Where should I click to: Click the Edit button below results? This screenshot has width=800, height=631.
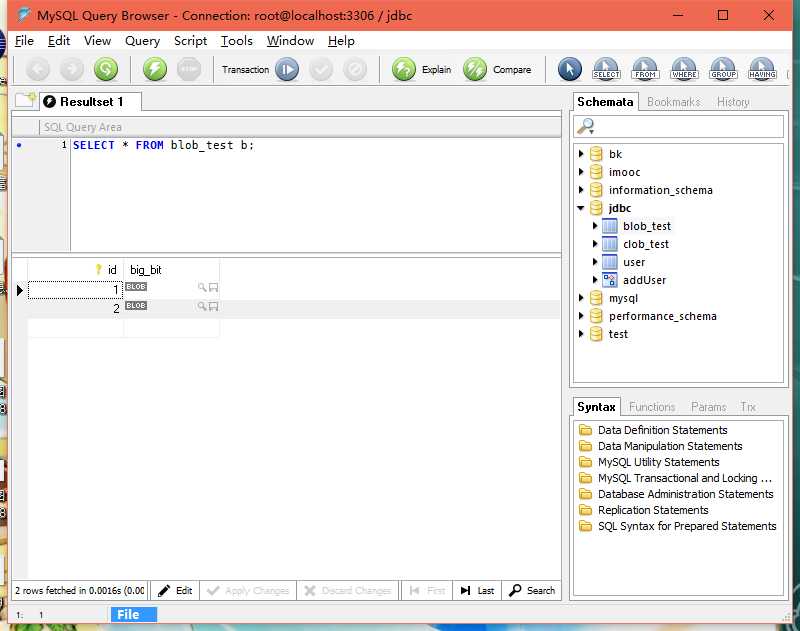[x=175, y=591]
